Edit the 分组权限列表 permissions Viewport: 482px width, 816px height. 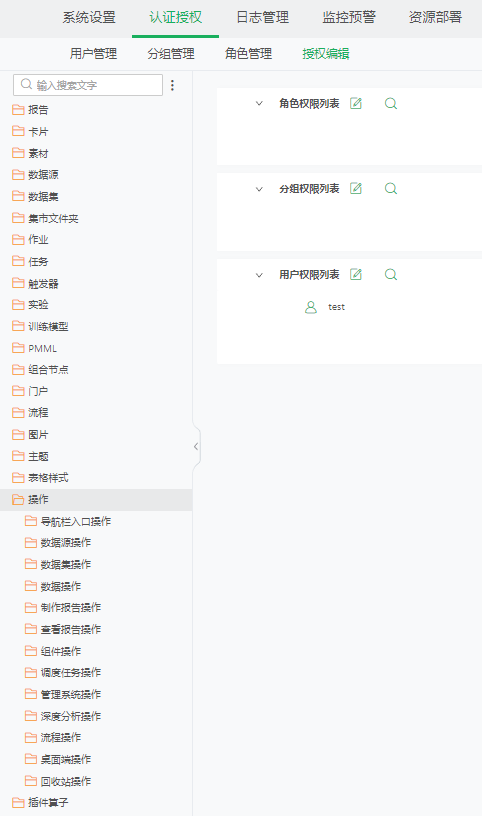(356, 188)
